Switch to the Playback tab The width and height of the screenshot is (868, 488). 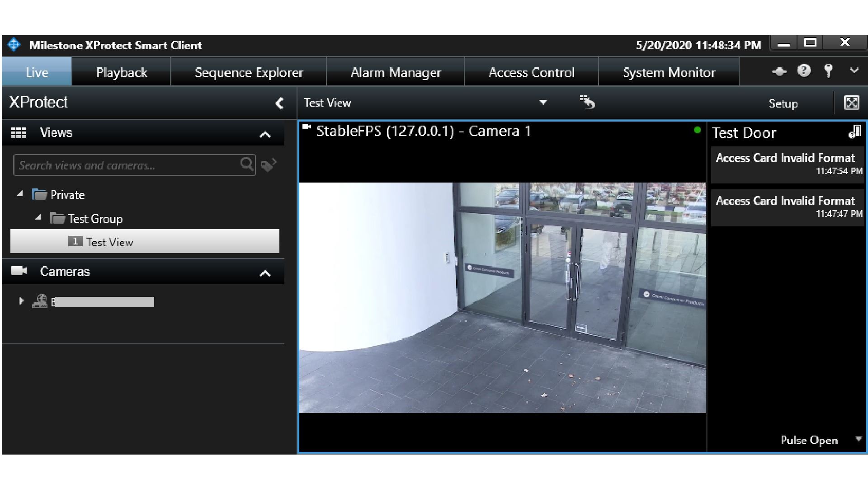(122, 72)
